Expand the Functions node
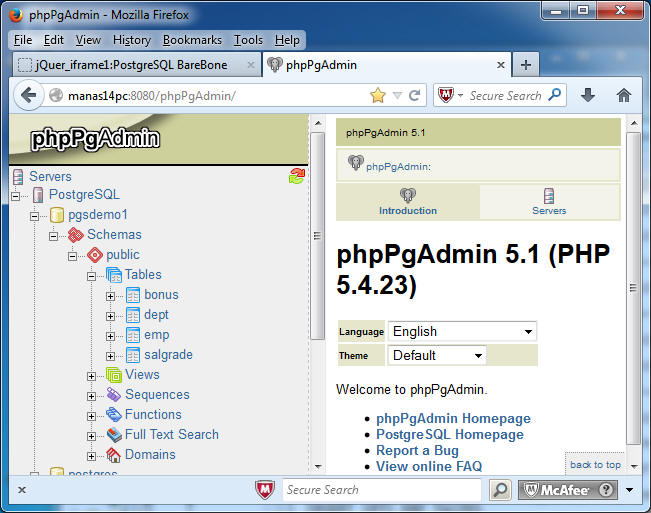651x513 pixels. point(92,416)
